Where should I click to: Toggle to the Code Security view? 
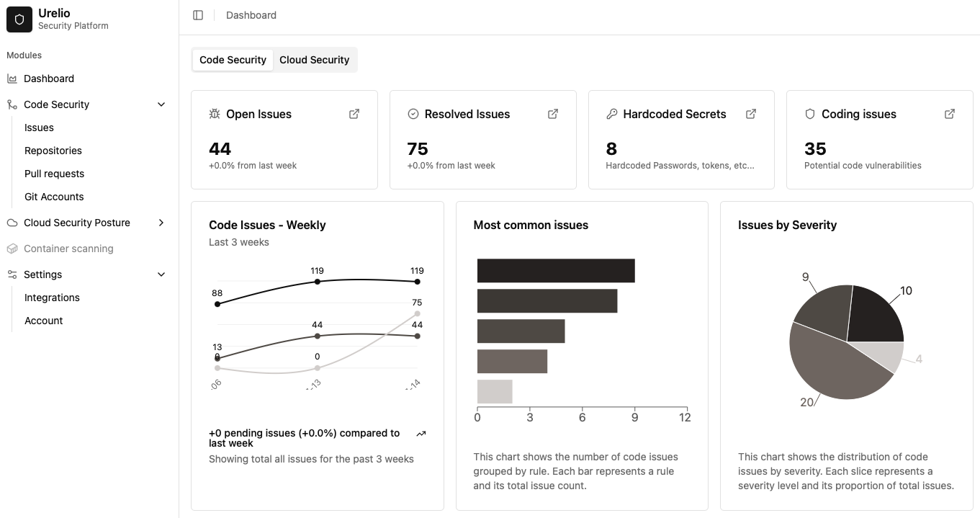232,60
